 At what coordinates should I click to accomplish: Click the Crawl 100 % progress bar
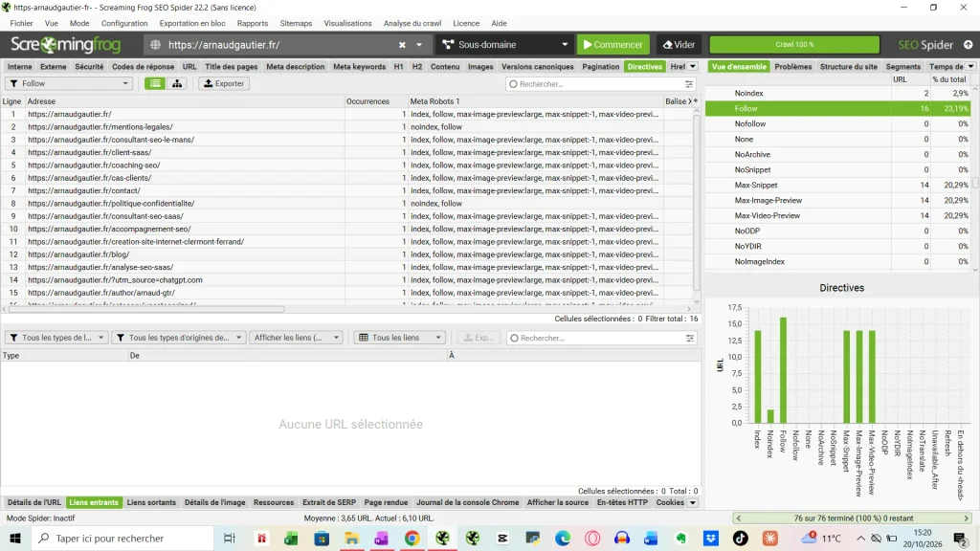pos(794,45)
